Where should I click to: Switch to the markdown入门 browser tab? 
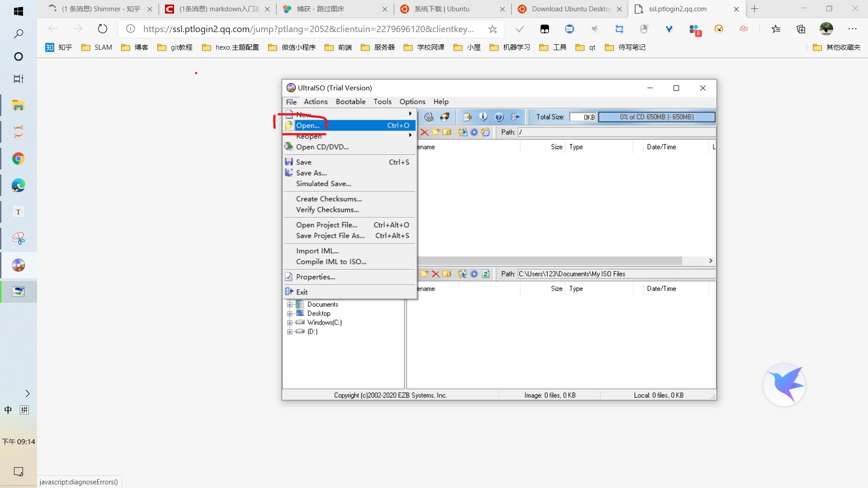click(218, 9)
